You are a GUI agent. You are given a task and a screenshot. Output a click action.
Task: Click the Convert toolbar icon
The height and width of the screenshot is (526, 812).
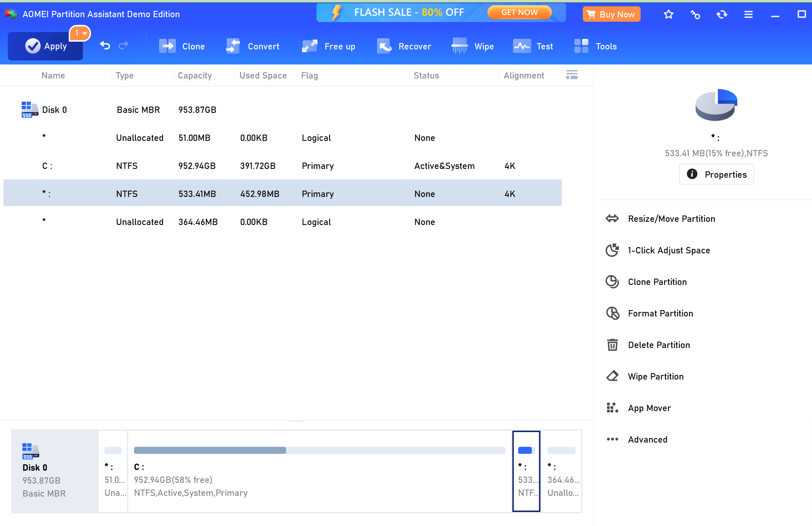pyautogui.click(x=233, y=46)
